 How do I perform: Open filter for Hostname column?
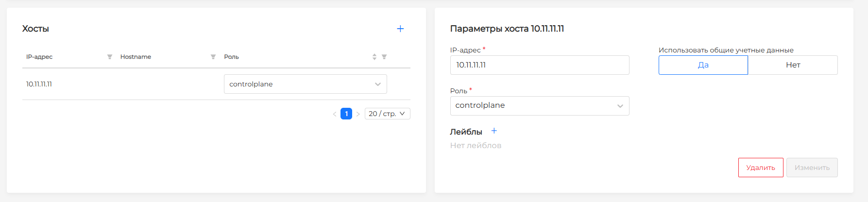click(x=213, y=57)
